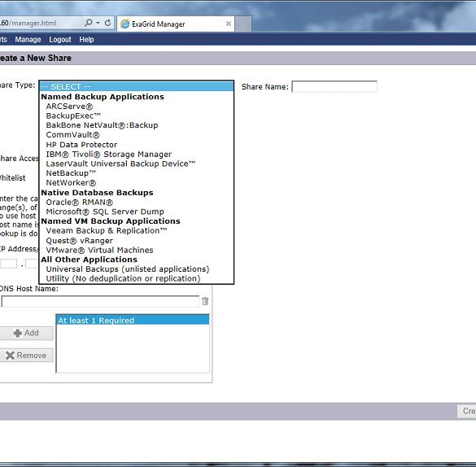
Task: Select LaserVault Universal Backup Device
Action: pos(137,164)
